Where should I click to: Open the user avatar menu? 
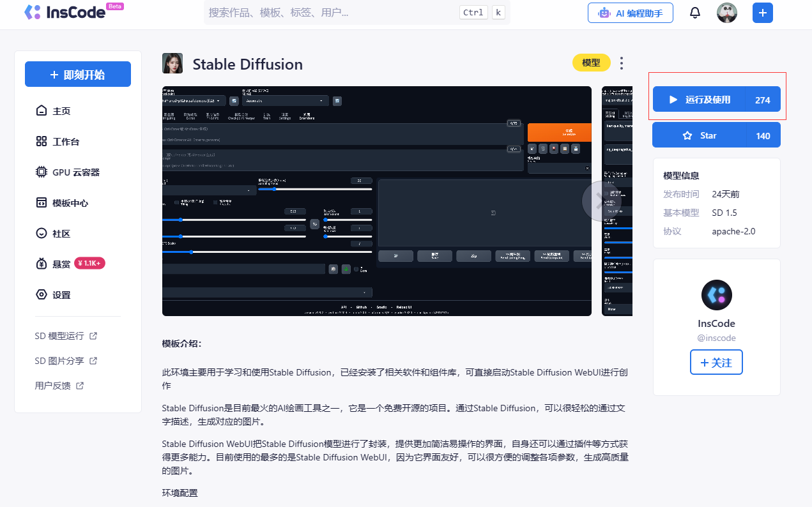(x=727, y=13)
